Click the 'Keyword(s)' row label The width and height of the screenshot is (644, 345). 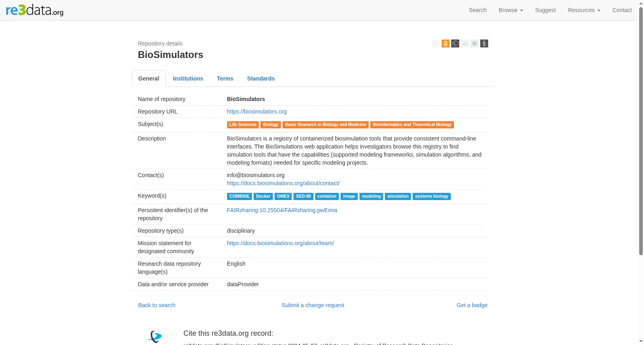point(152,196)
